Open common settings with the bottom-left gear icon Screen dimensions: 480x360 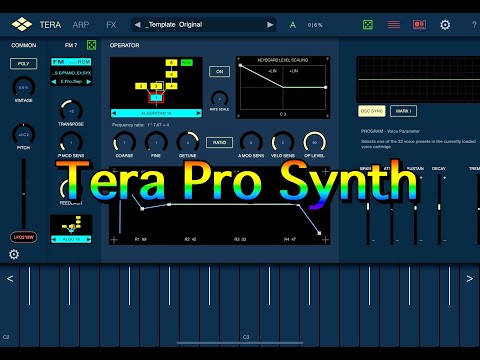point(14,254)
